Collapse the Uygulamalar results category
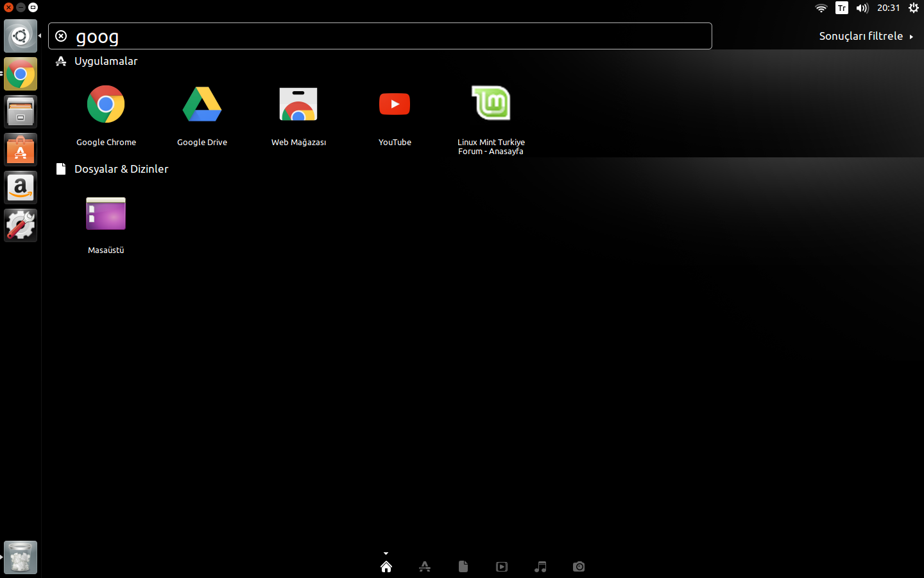The width and height of the screenshot is (924, 578). [x=106, y=61]
